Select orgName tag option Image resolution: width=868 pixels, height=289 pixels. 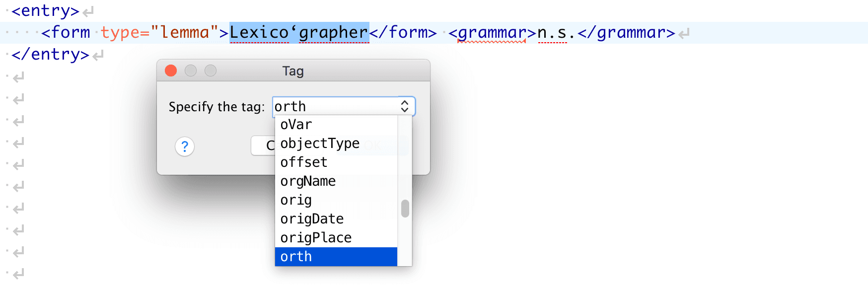click(336, 181)
